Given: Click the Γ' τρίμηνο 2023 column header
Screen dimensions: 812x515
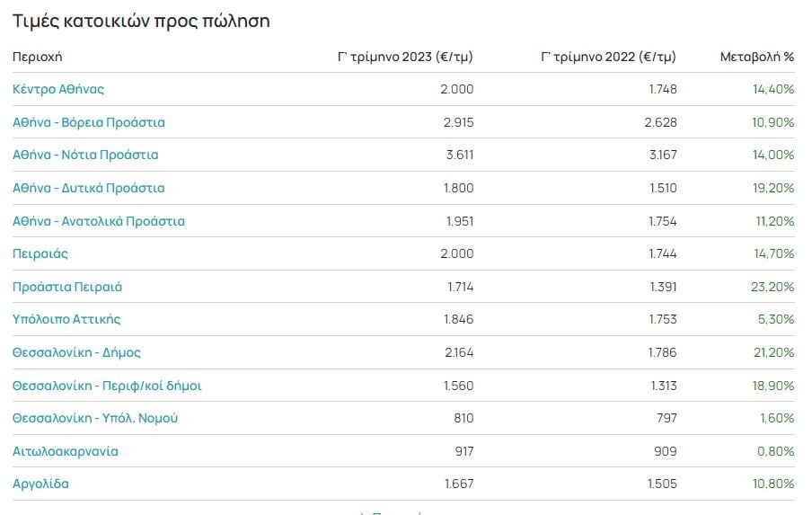Looking at the screenshot, I should [x=405, y=57].
